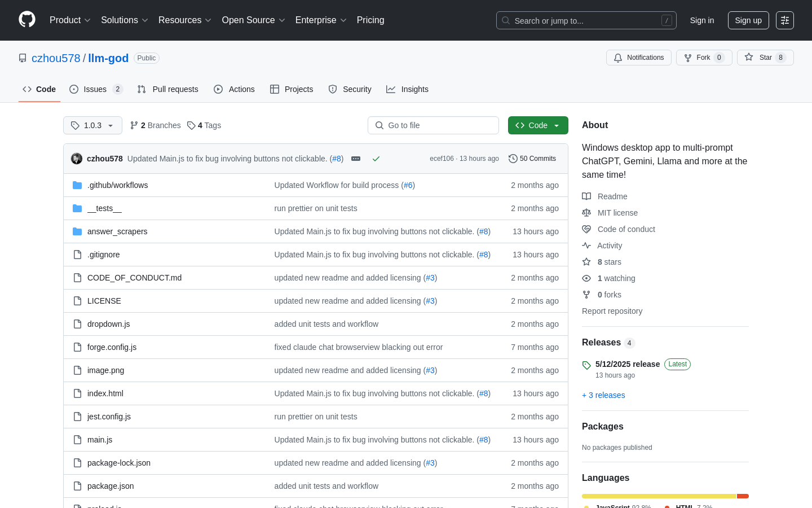Image resolution: width=812 pixels, height=508 pixels.
Task: Focus the Search or jump to field
Action: pos(586,20)
